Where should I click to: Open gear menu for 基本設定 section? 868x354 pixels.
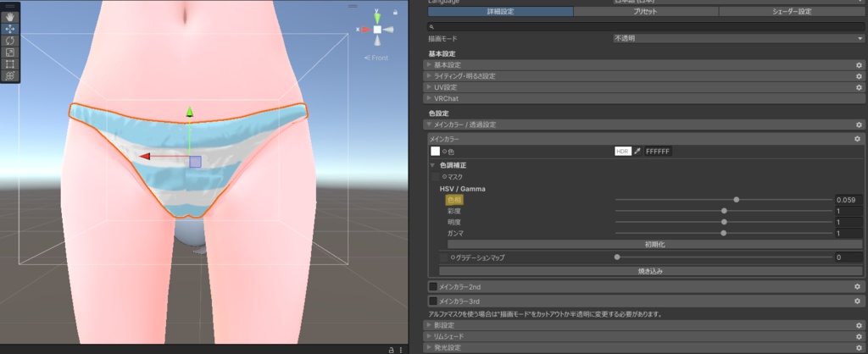pos(860,64)
